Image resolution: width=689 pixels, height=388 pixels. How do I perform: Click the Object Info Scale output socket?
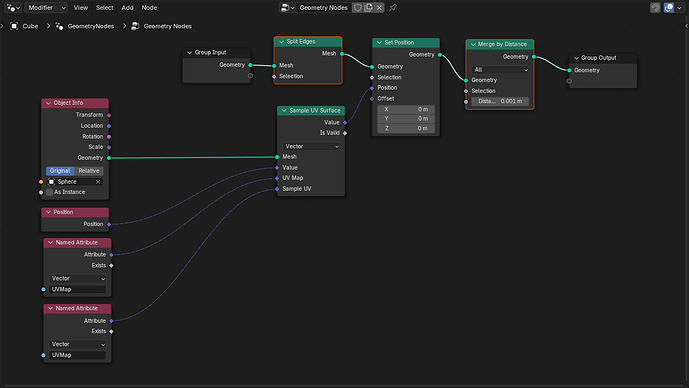(109, 147)
